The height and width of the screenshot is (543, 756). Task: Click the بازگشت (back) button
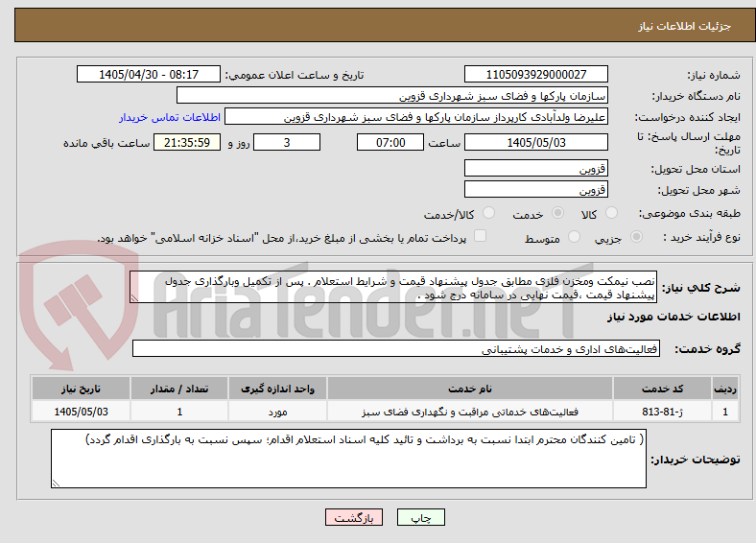tap(354, 517)
